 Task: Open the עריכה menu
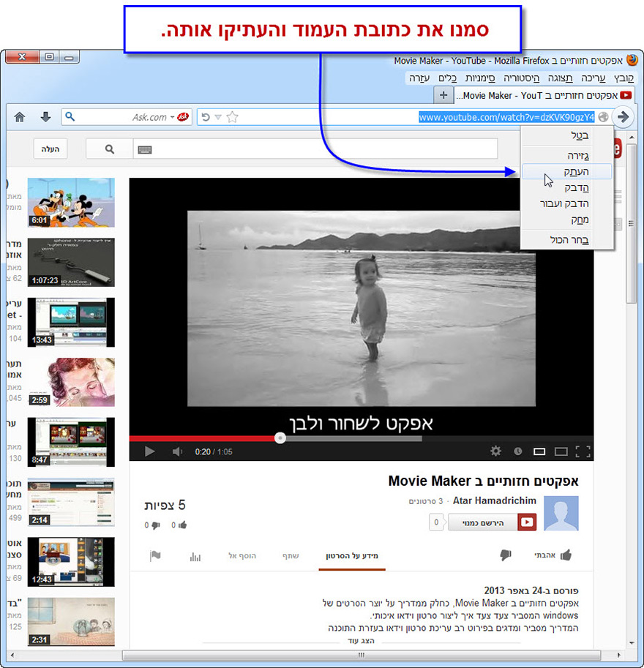pos(593,78)
